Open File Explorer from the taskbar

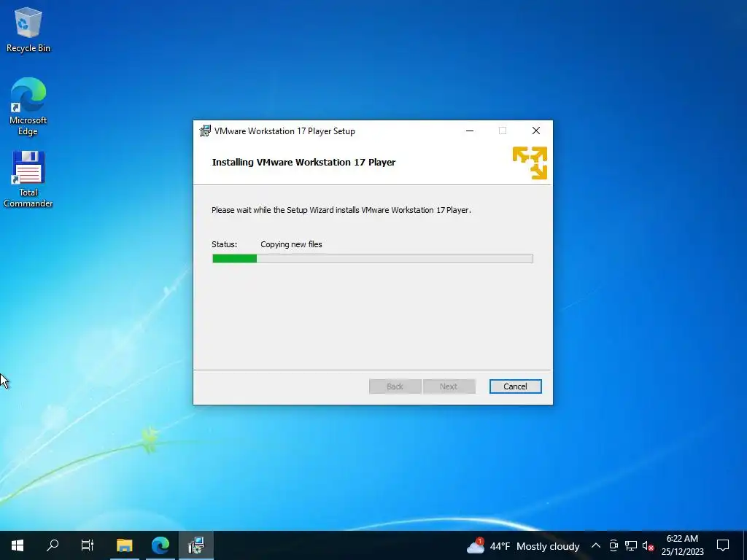coord(124,545)
